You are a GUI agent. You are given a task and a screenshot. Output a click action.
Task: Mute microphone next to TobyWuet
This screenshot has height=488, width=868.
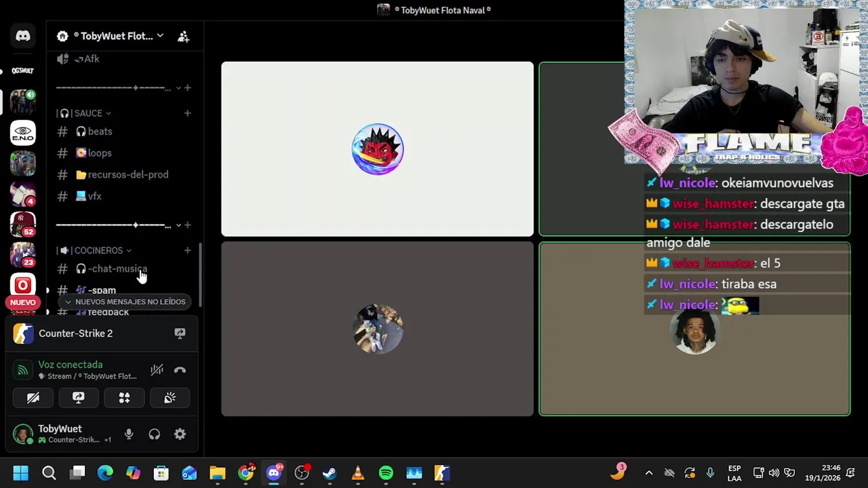point(129,434)
